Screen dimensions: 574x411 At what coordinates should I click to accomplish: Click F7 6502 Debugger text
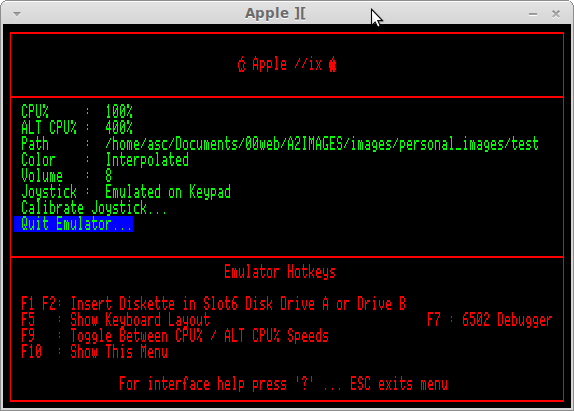pyautogui.click(x=489, y=320)
